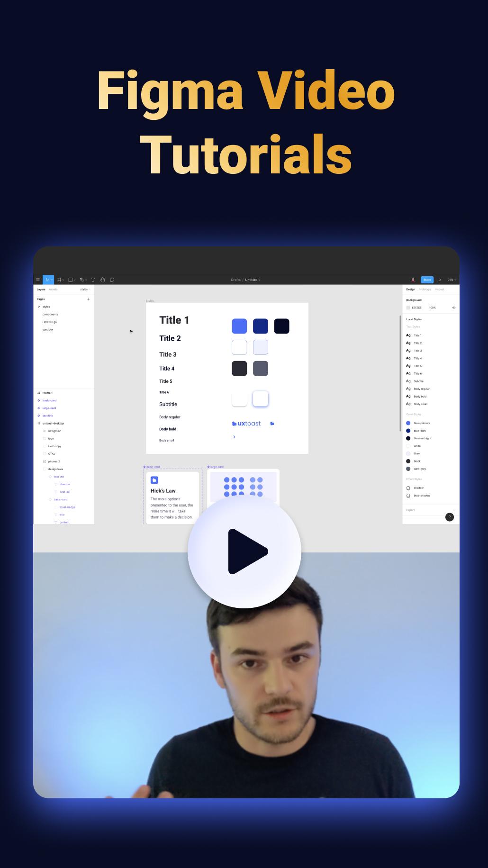
Task: Switch to the Layers tab
Action: coord(41,289)
